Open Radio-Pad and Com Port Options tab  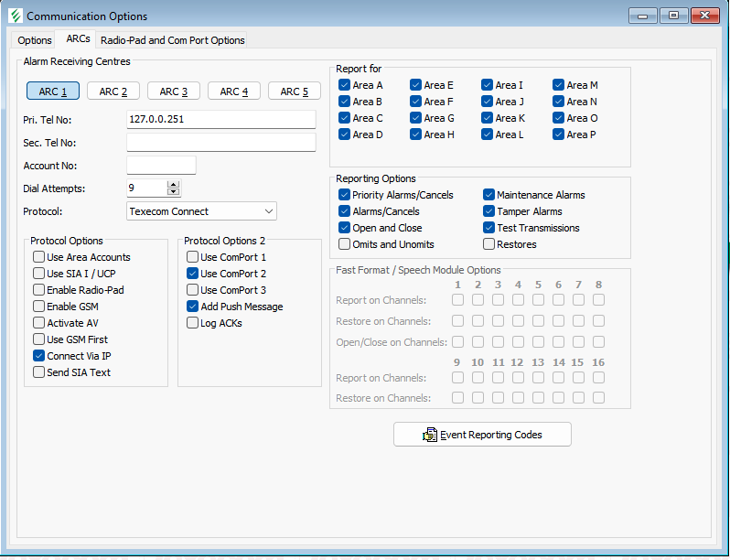pos(172,40)
